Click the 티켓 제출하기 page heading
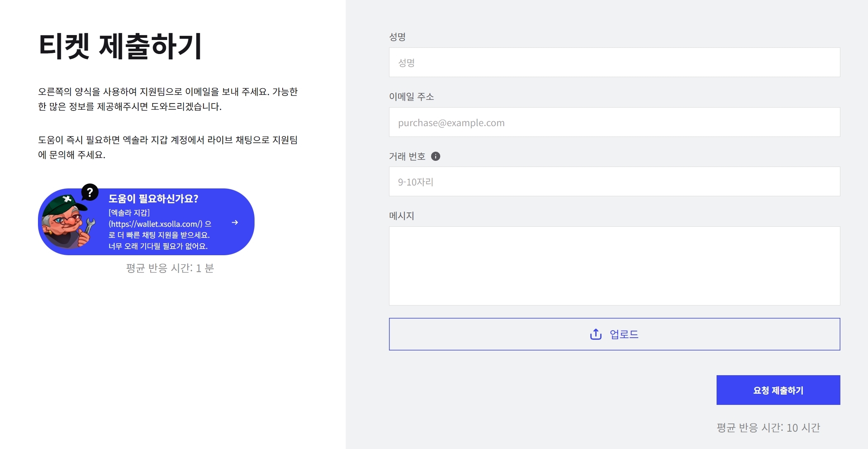 [120, 46]
